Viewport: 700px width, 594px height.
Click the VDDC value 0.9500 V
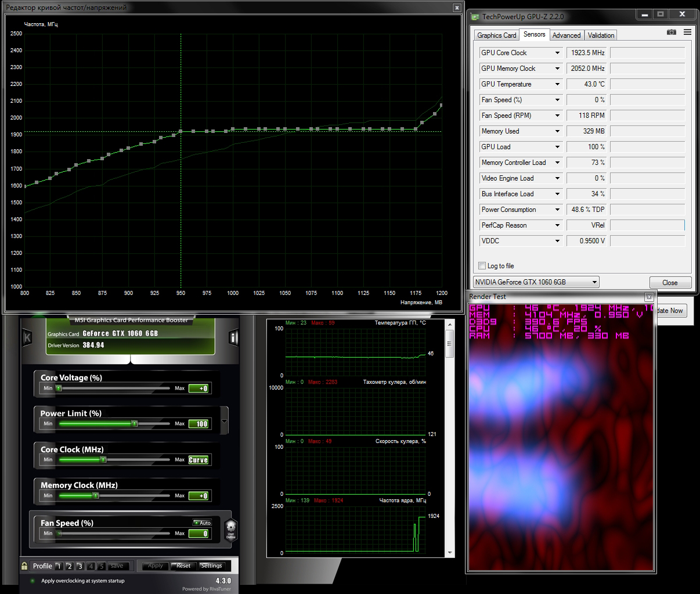(x=587, y=241)
